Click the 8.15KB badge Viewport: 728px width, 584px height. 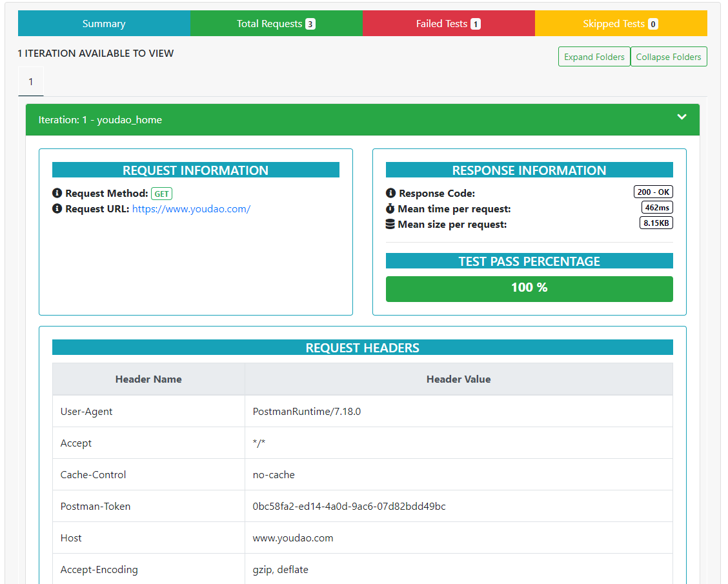[x=656, y=223]
